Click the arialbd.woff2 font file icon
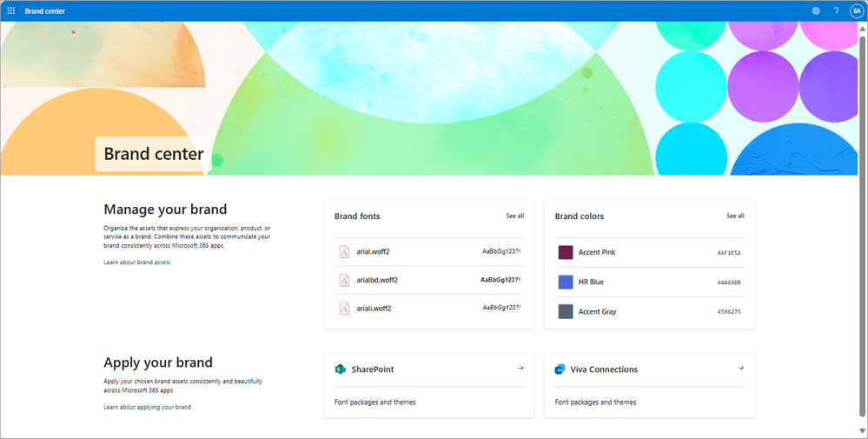868x439 pixels. [x=344, y=280]
